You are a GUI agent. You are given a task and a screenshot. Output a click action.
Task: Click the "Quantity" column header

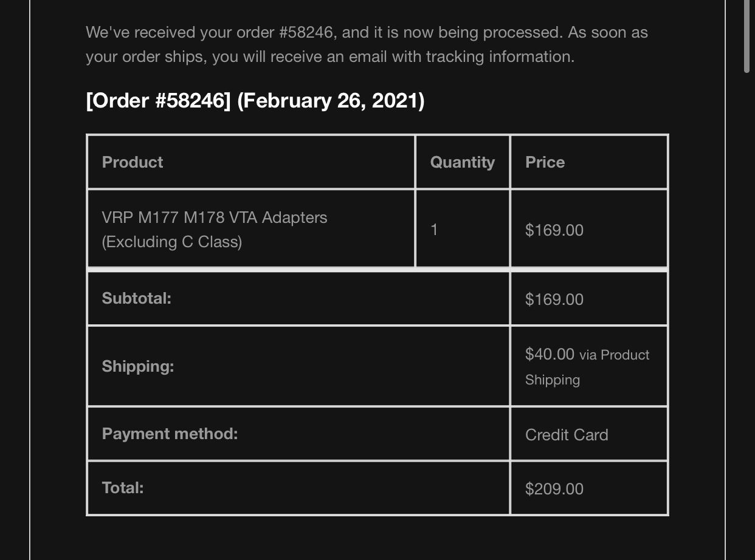point(462,162)
